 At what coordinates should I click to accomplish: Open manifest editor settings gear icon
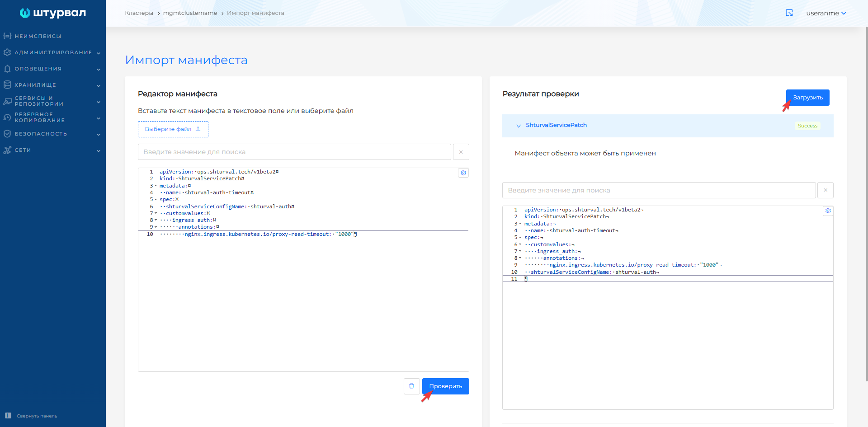[463, 173]
